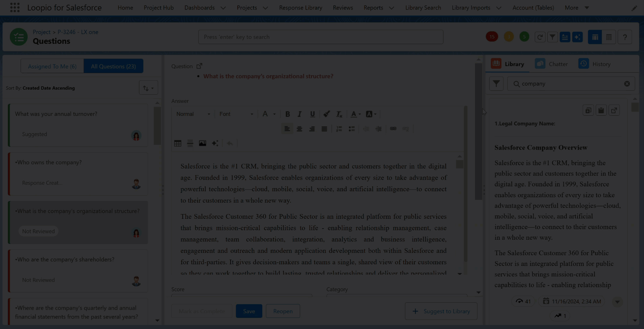The height and width of the screenshot is (329, 644).
Task: Open the font size dropdown
Action: (269, 114)
